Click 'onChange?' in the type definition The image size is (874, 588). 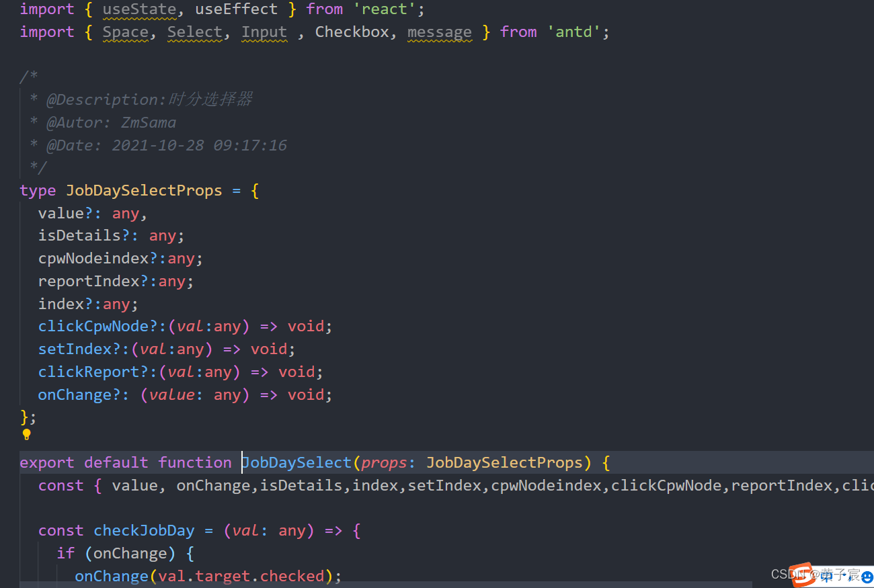pos(79,395)
